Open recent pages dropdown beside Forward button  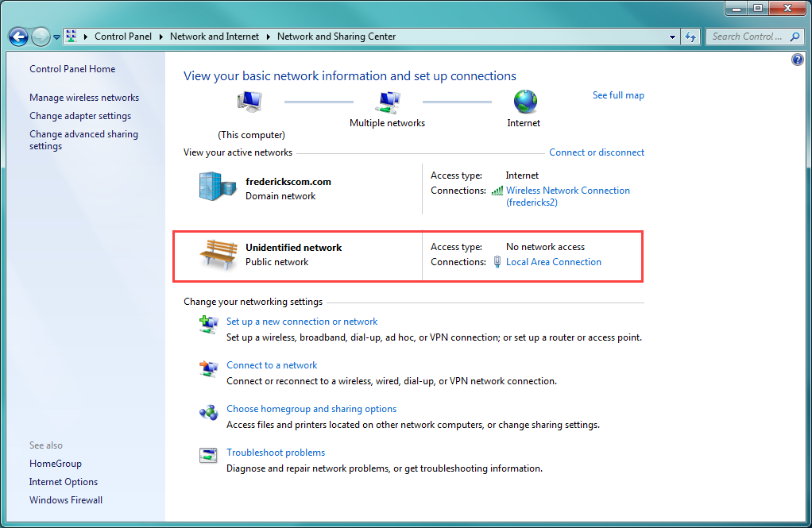click(56, 37)
